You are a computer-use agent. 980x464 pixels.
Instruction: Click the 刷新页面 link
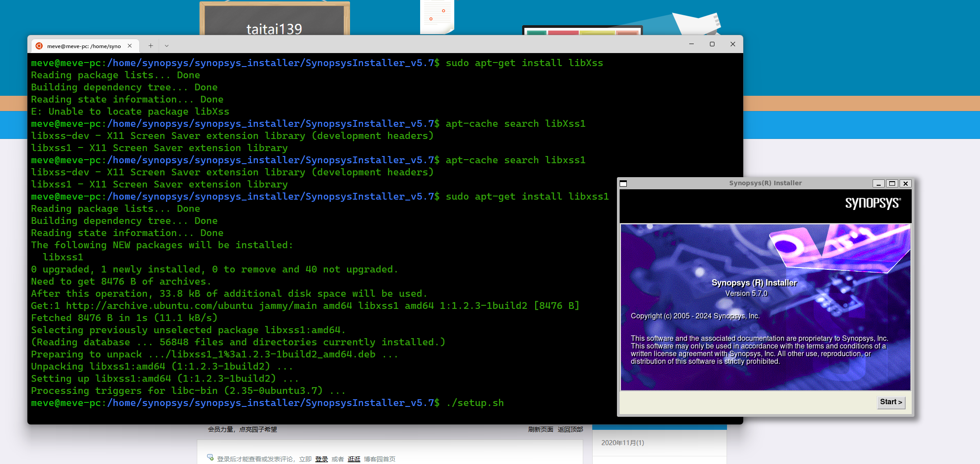click(541, 429)
